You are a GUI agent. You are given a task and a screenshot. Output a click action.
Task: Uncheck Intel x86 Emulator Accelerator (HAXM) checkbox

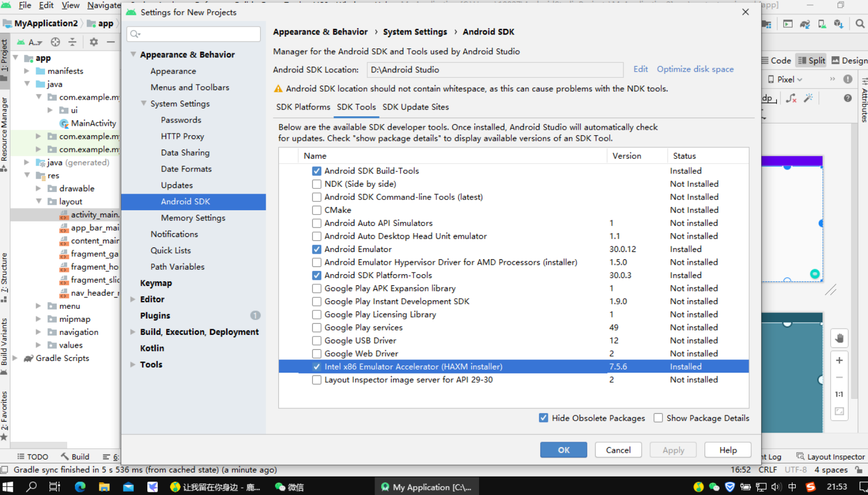click(x=317, y=367)
